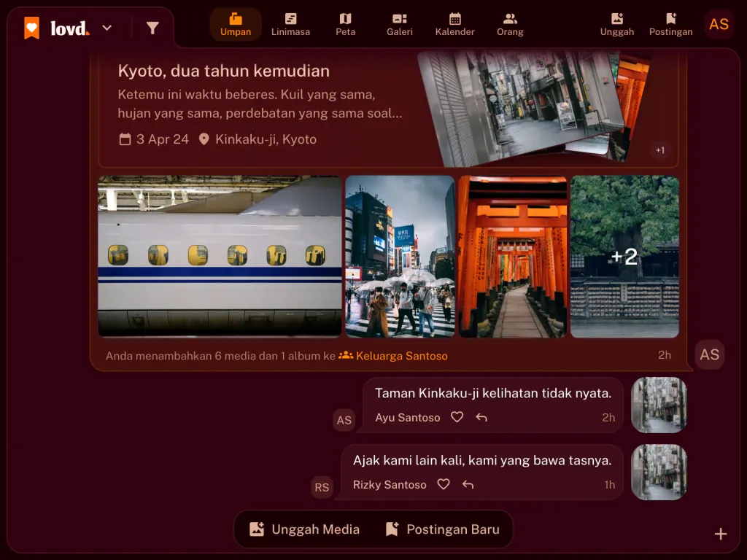Click the album description starting 'Ketemu ini waktu'

click(260, 104)
